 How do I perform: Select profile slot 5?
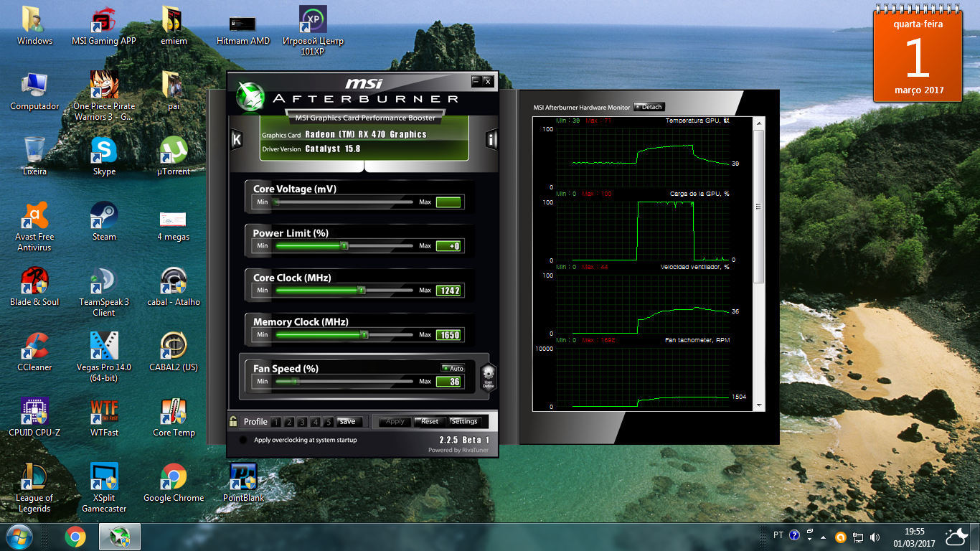point(329,422)
